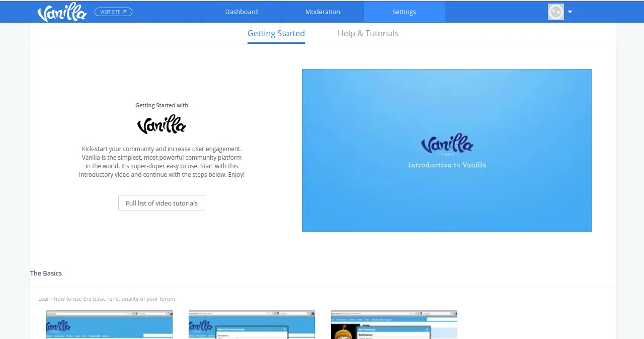Click 'The Basics' section heading
Screen dimensions: 644x339
point(46,273)
